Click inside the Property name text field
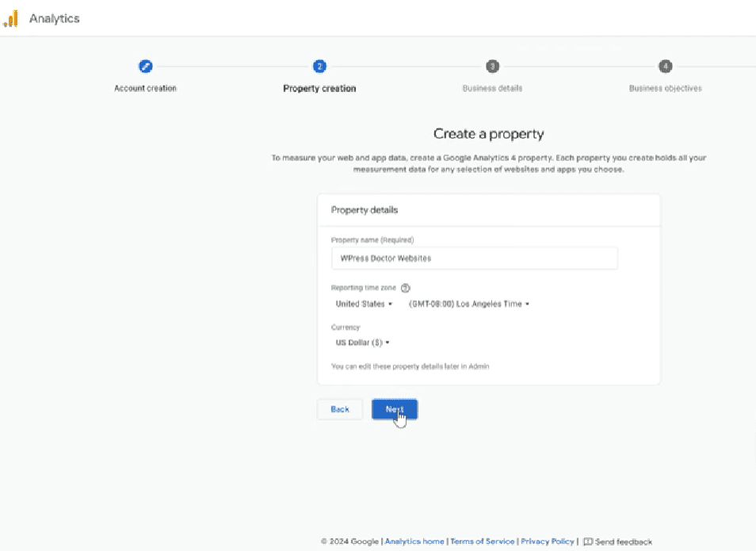 (x=474, y=258)
